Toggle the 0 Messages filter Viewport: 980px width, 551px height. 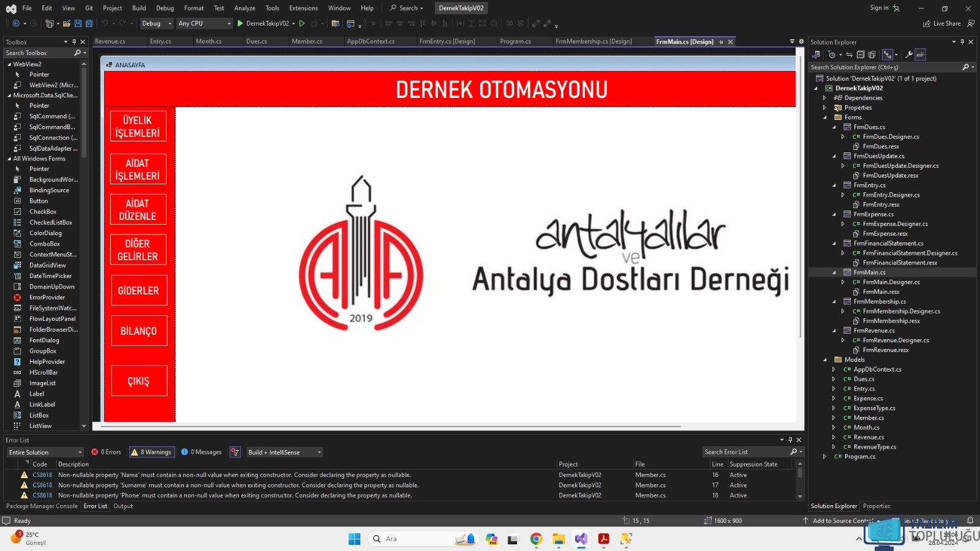pos(202,452)
